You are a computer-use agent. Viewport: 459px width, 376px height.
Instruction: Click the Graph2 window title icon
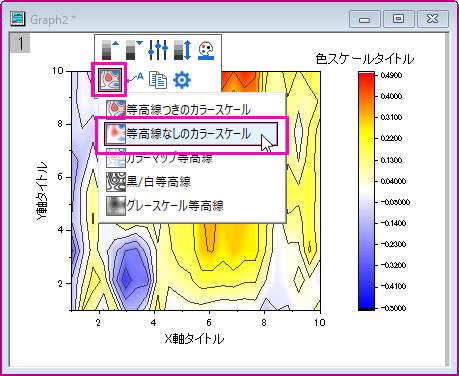(x=18, y=19)
